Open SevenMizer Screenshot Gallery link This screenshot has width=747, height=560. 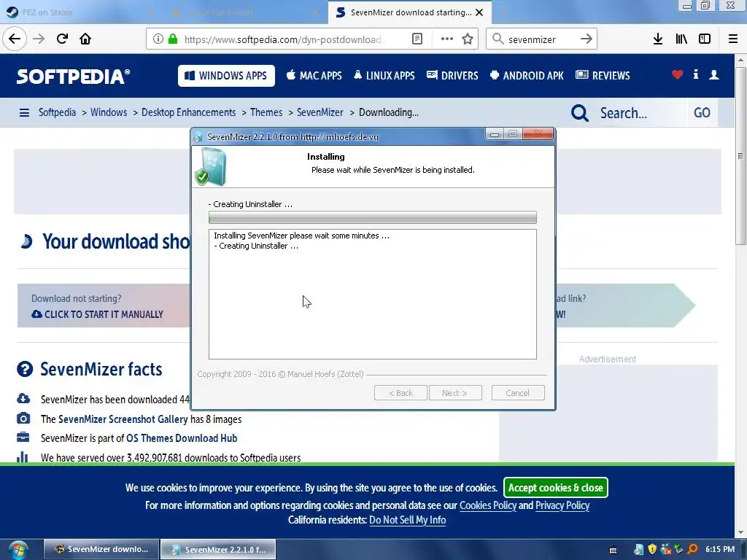click(123, 419)
